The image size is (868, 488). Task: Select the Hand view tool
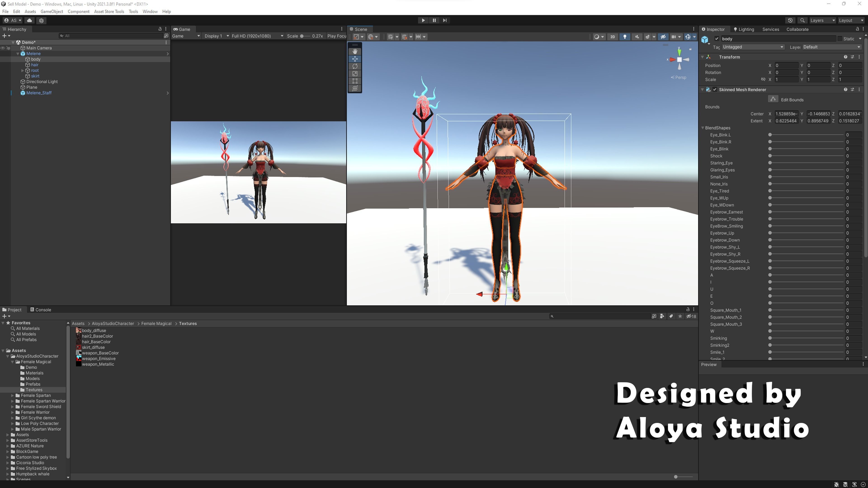355,51
